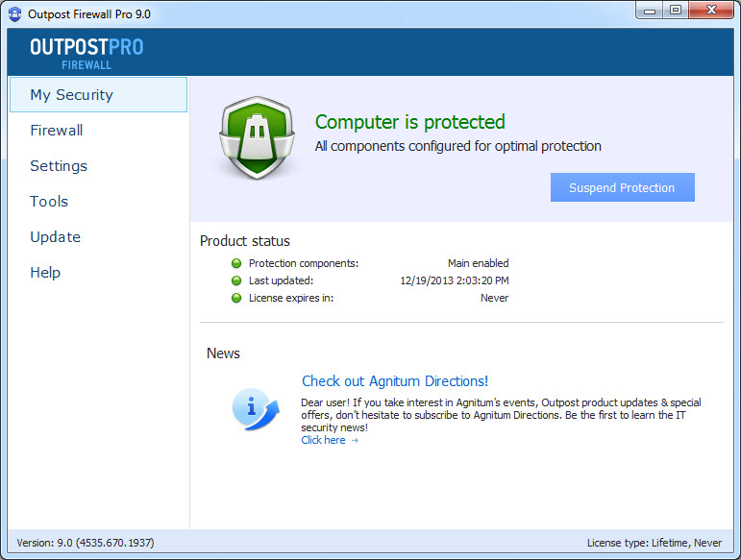Open the Check out Agnitum Directions headline
The width and height of the screenshot is (741, 560).
pos(395,381)
